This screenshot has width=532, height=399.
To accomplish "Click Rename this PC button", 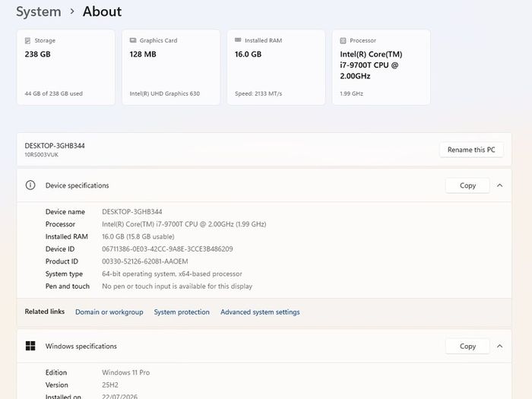I will point(471,150).
